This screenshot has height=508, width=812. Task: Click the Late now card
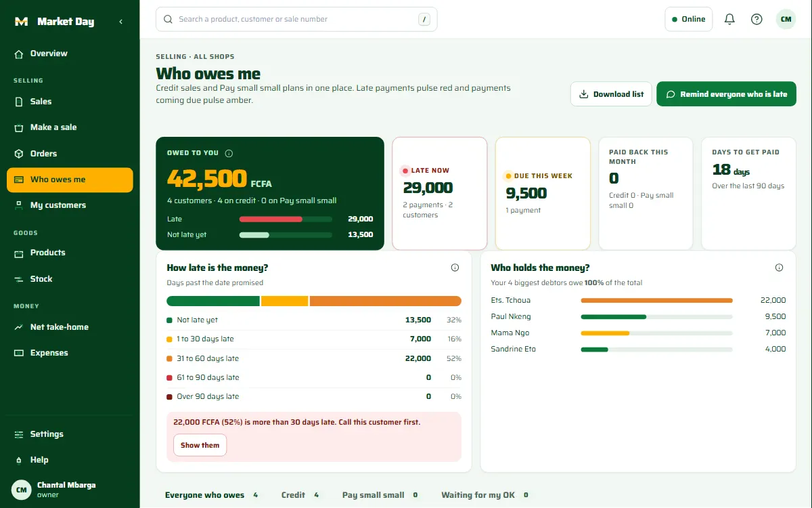(x=440, y=194)
